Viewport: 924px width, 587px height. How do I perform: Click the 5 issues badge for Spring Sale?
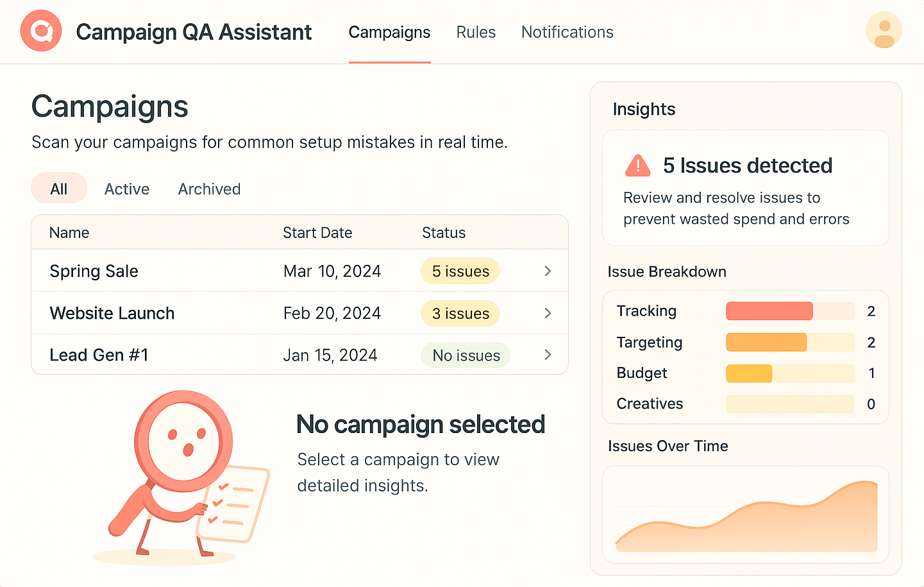coord(460,271)
